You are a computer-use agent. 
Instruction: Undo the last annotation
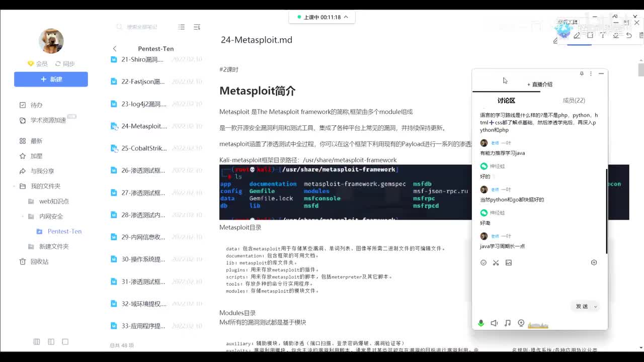click(x=629, y=35)
